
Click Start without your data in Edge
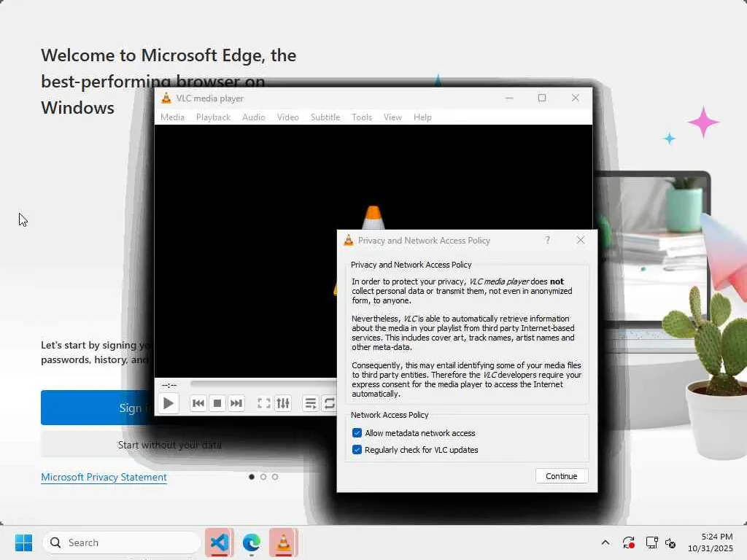pyautogui.click(x=169, y=445)
